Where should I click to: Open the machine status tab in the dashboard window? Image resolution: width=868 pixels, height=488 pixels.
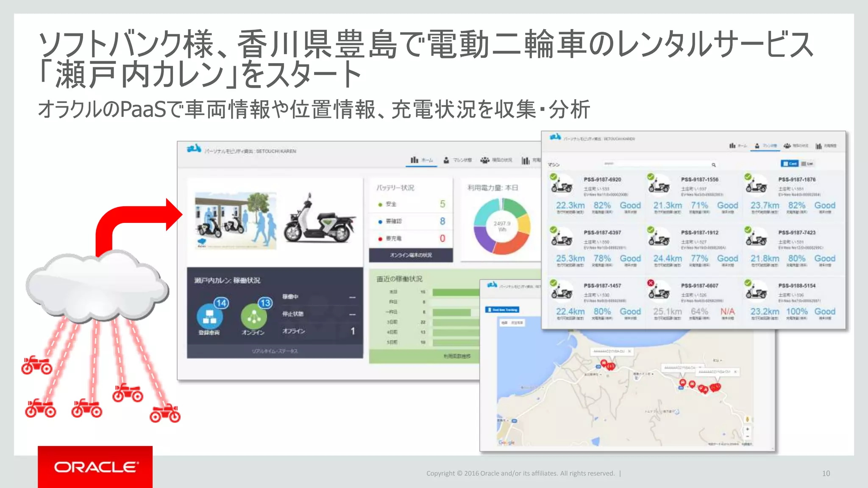pos(458,160)
